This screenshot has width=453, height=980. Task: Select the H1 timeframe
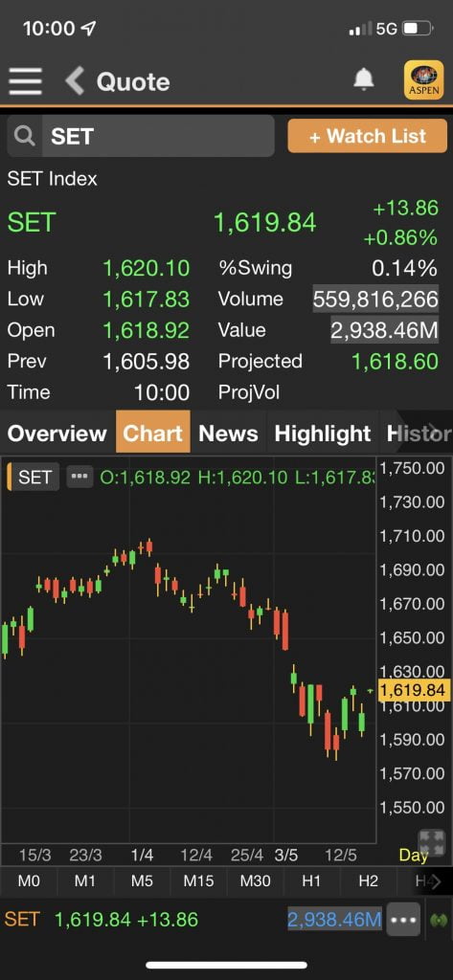click(x=311, y=881)
